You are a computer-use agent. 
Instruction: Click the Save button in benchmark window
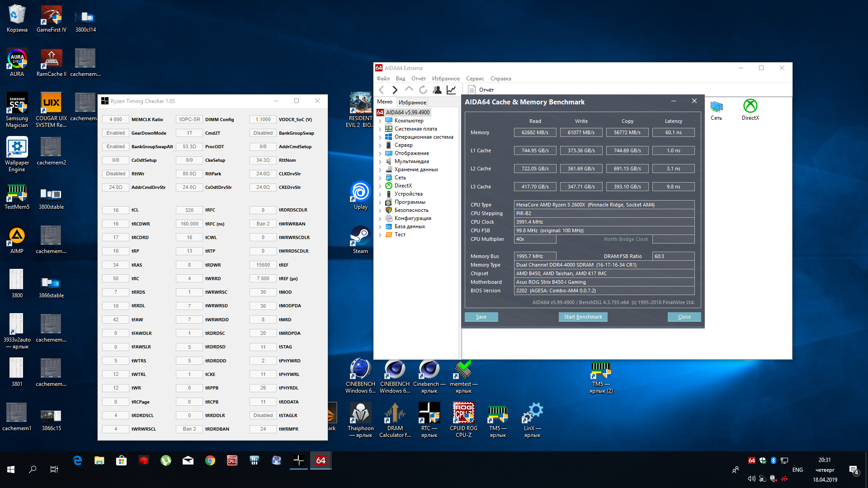coord(481,317)
